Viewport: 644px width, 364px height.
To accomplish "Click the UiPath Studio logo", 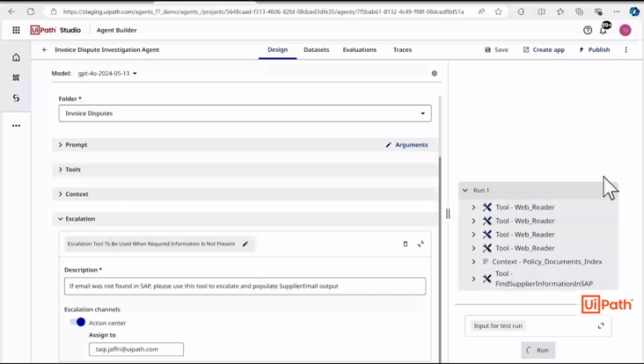I will click(x=55, y=30).
